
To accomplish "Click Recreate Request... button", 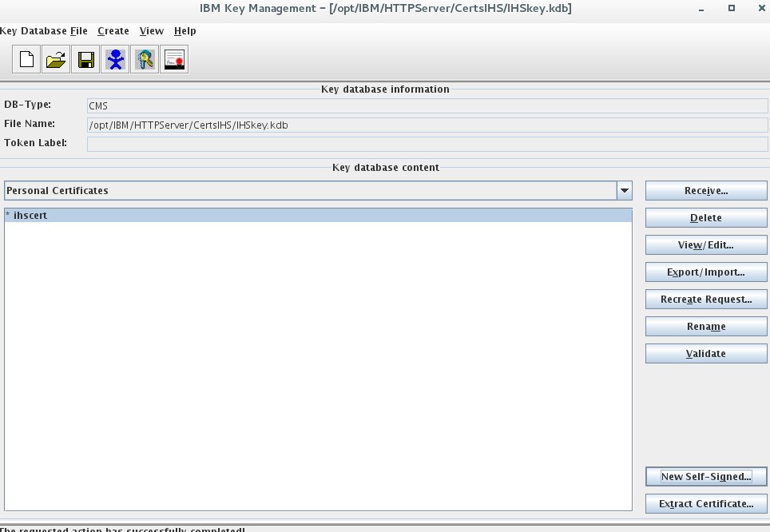I will [706, 300].
